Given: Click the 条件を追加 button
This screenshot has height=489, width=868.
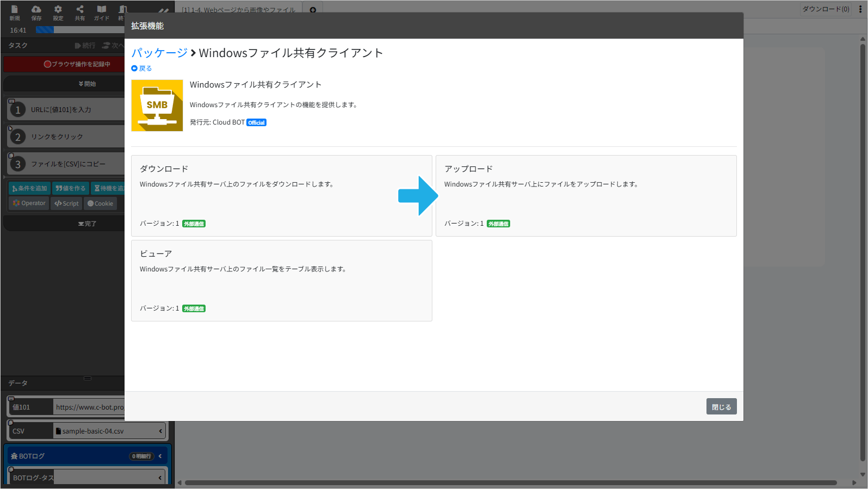Looking at the screenshot, I should [29, 188].
